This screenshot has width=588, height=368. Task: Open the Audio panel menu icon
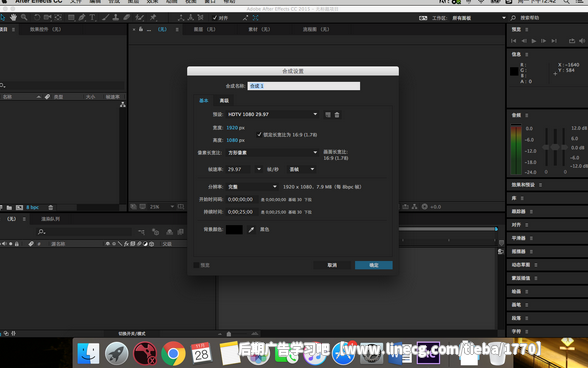(x=526, y=115)
